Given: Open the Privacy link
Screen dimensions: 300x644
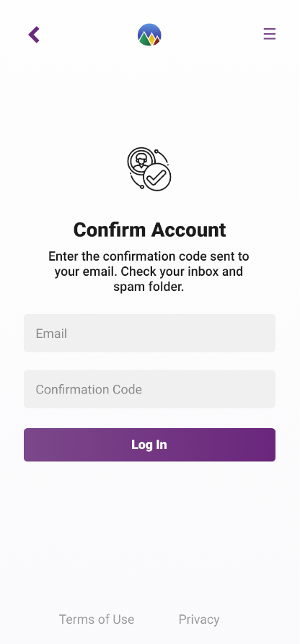Looking at the screenshot, I should click(199, 619).
